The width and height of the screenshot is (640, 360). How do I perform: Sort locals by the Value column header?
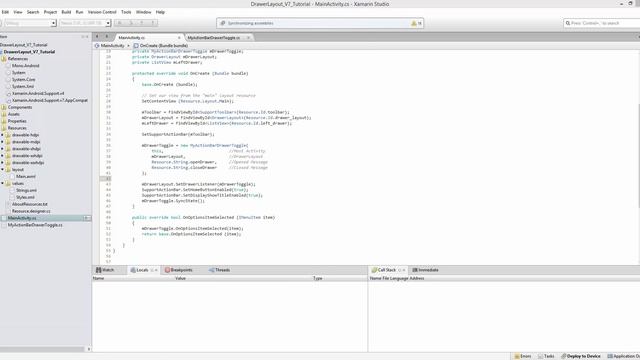pos(180,278)
